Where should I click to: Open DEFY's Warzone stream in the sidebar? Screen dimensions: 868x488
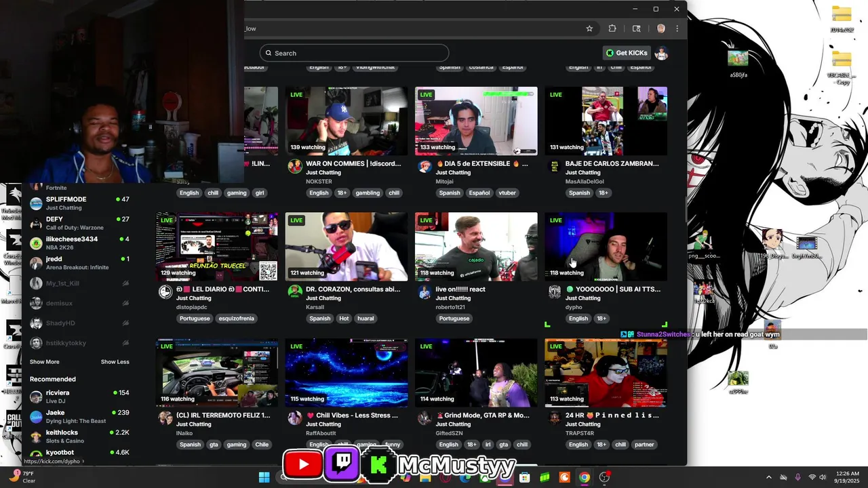[x=79, y=223]
